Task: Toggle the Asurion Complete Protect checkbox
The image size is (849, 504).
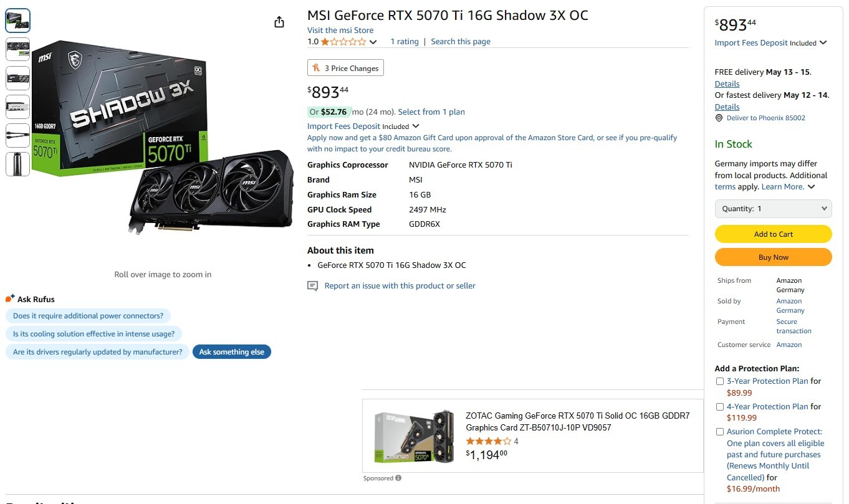Action: [x=720, y=432]
